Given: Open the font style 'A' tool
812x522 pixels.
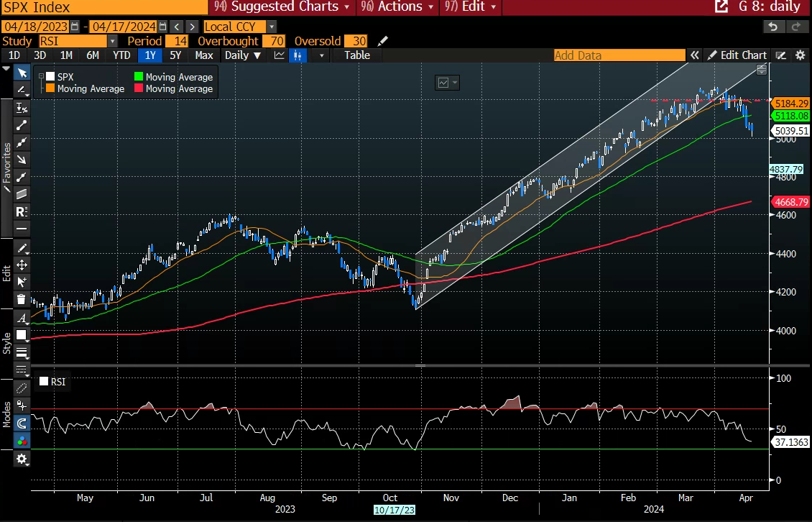Looking at the screenshot, I should click(22, 318).
